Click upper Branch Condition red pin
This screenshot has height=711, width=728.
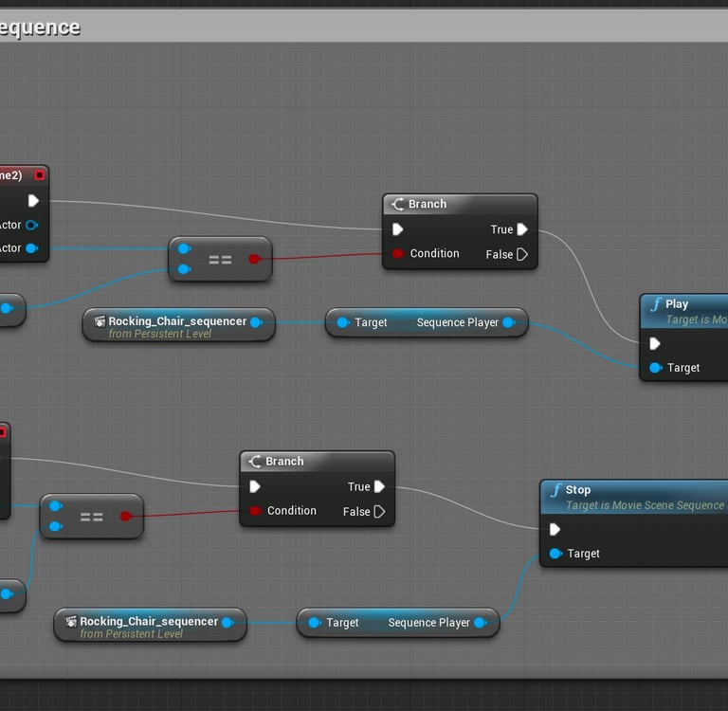(x=398, y=253)
